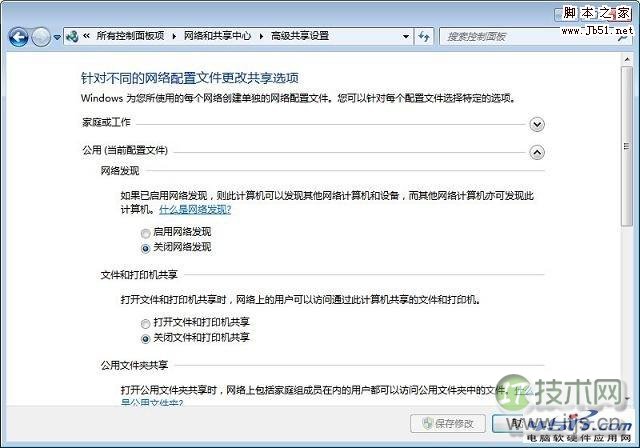640x448 pixels.
Task: Click the 公用文件夹共享 section heading
Action: click(134, 365)
